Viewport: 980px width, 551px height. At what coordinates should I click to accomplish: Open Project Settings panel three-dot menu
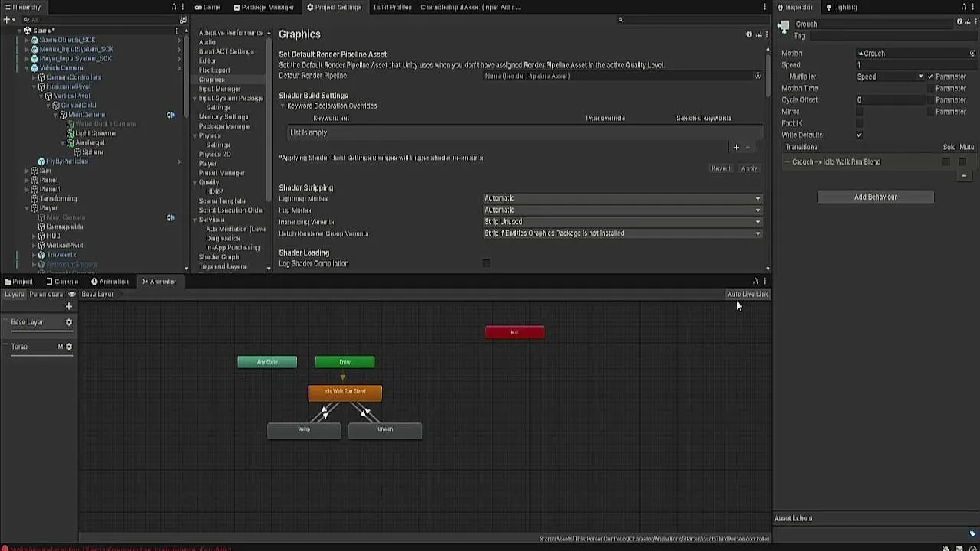click(764, 7)
